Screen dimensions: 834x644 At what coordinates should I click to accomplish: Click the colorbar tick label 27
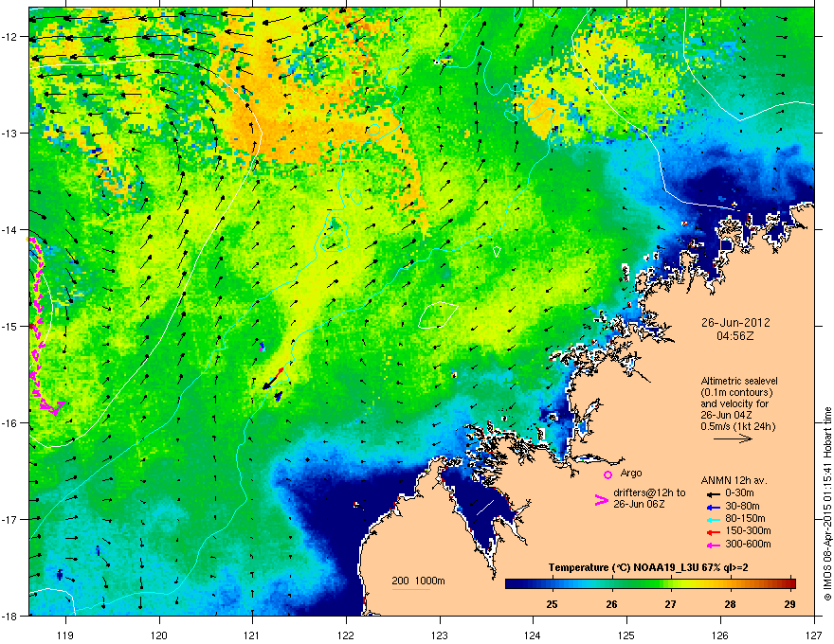[671, 604]
